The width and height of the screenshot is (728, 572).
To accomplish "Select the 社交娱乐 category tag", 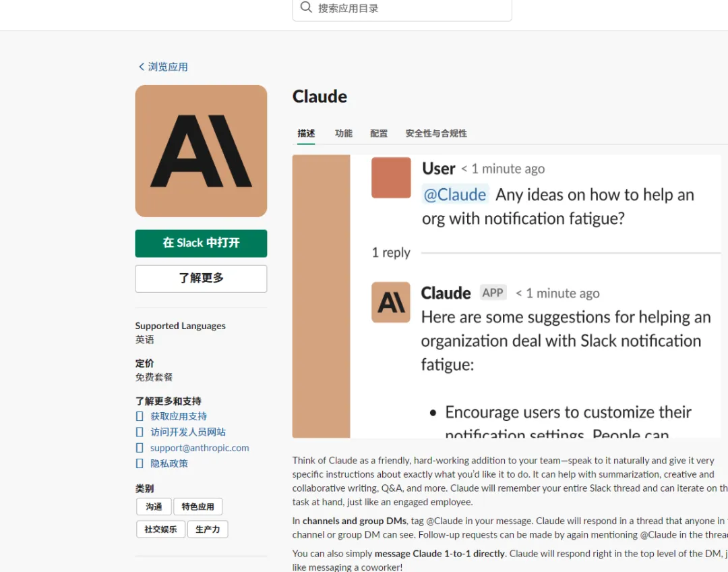I will coord(160,530).
